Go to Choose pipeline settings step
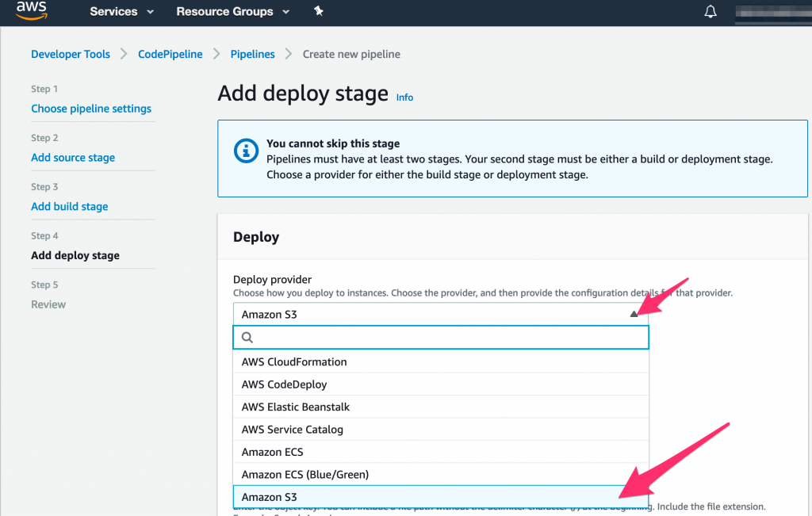Viewport: 812px width, 516px height. pos(91,109)
